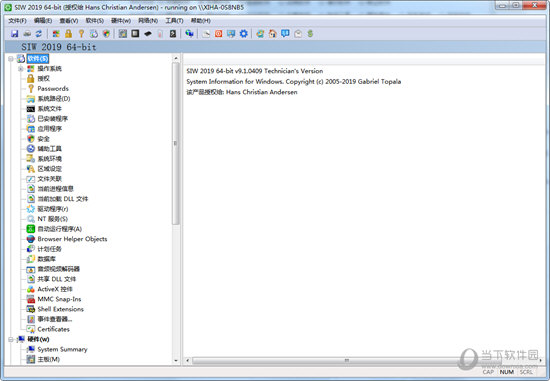Open the 文件(F) menu
Viewport: 550px width, 381px height.
pyautogui.click(x=17, y=21)
